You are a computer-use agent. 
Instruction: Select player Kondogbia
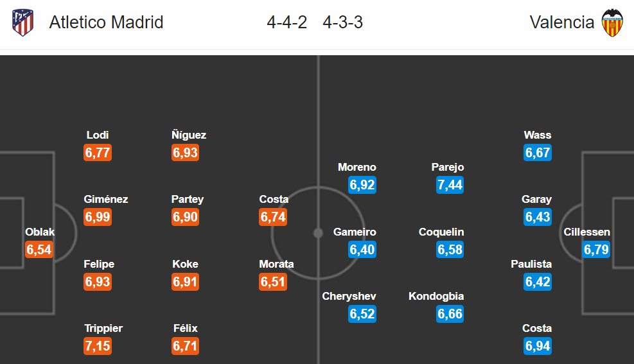point(436,296)
